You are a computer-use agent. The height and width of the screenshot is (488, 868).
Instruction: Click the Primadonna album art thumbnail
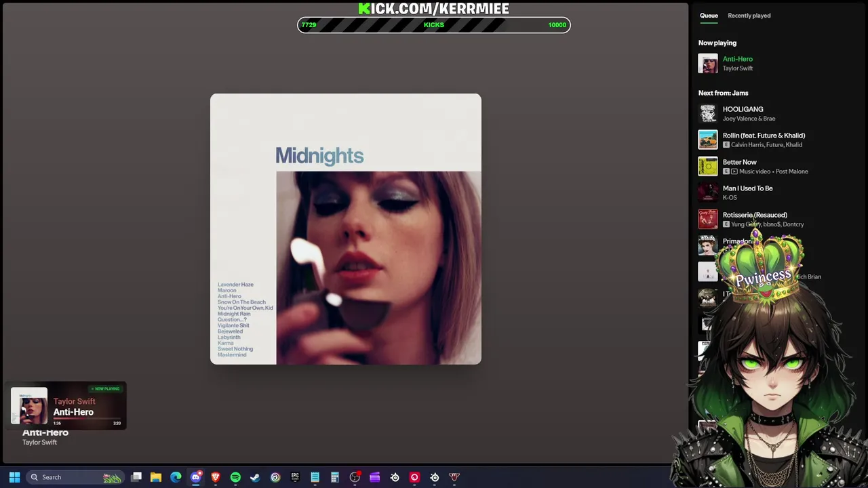(x=708, y=245)
